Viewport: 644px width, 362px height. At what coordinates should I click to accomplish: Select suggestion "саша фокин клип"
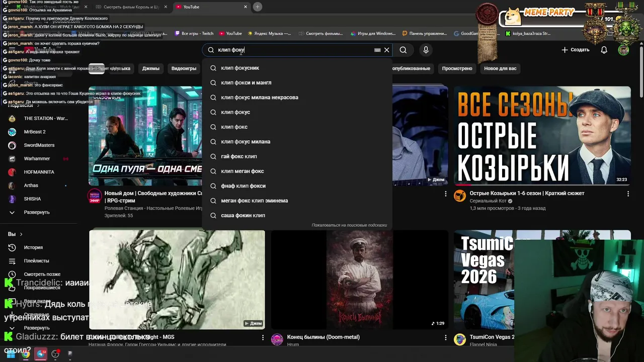(297, 215)
